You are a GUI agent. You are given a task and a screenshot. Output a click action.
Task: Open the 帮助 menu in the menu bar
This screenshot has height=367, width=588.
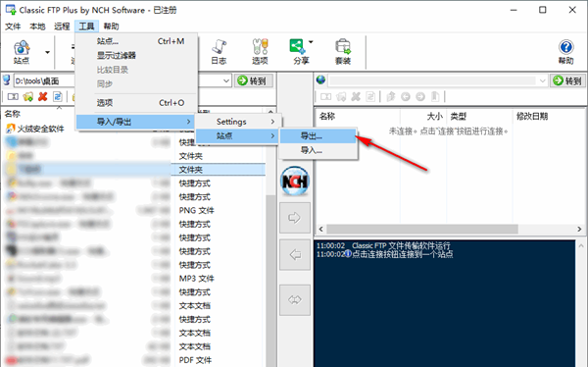(x=111, y=26)
